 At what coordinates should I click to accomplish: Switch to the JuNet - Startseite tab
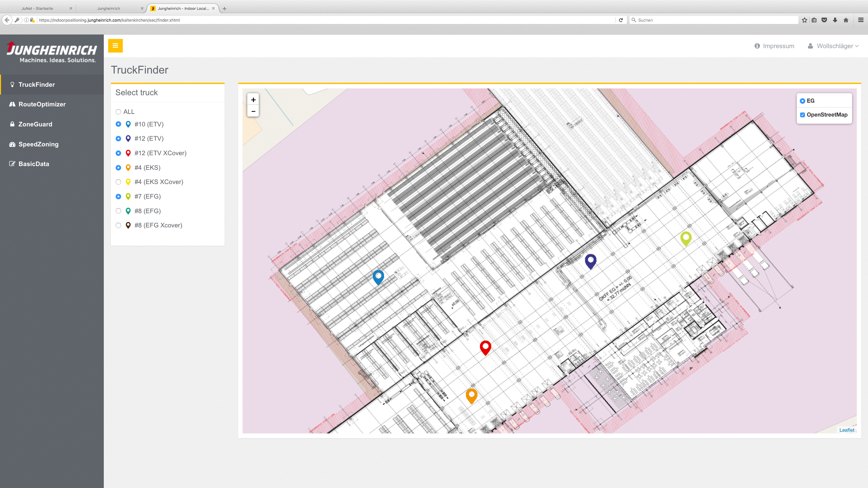(x=37, y=8)
